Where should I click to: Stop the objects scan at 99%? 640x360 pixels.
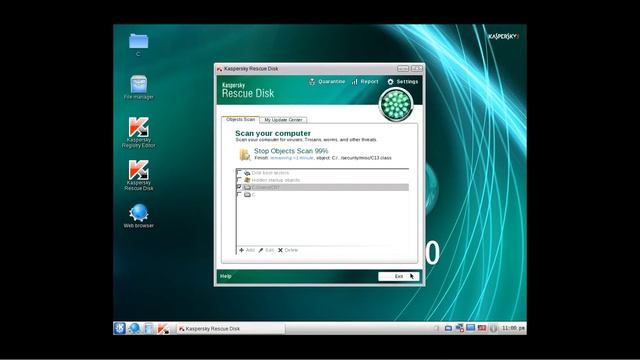pyautogui.click(x=291, y=151)
